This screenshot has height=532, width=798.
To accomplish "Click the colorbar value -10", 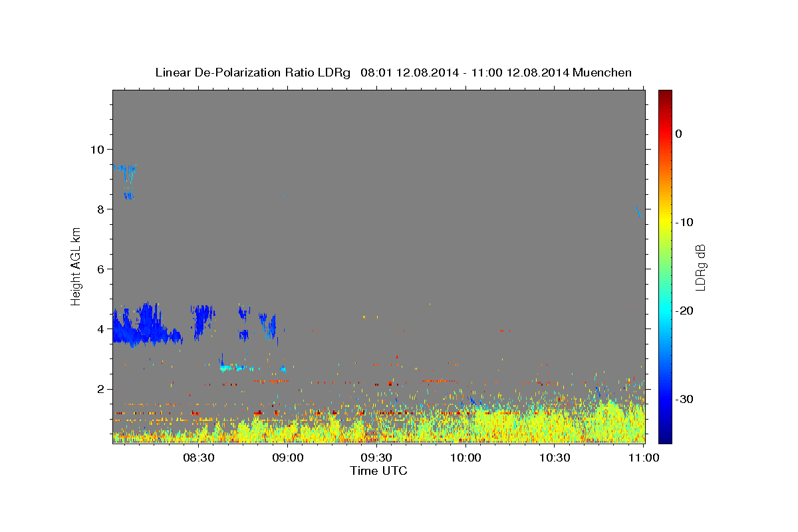I will [685, 222].
